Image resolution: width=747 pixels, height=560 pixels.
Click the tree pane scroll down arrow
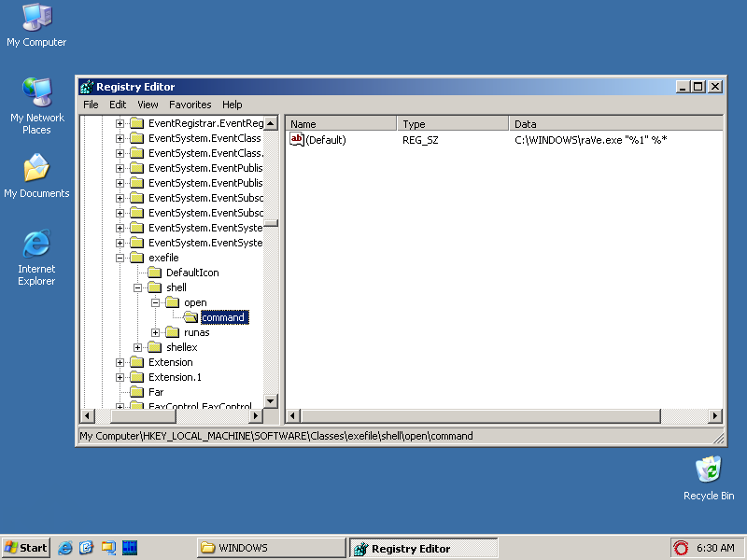271,401
